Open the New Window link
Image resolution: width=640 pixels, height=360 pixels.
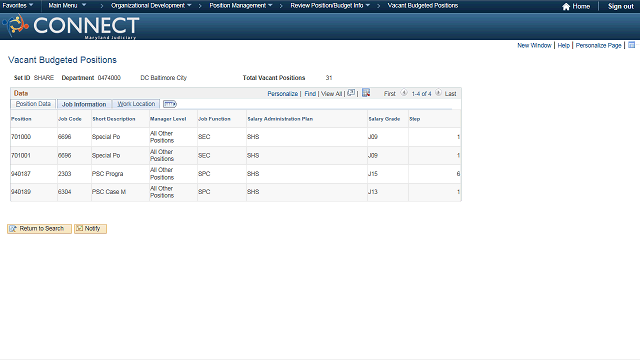click(x=534, y=45)
